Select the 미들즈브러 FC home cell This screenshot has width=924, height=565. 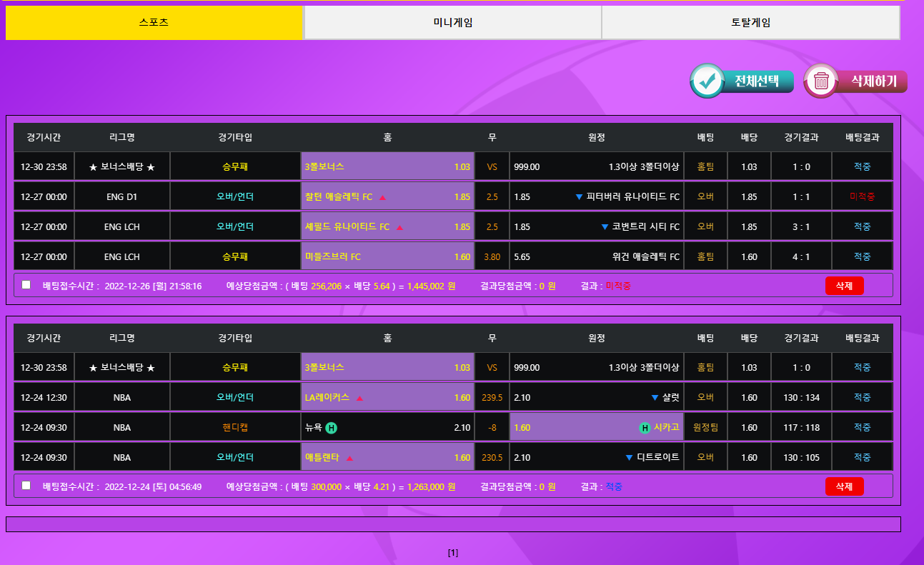pos(387,256)
